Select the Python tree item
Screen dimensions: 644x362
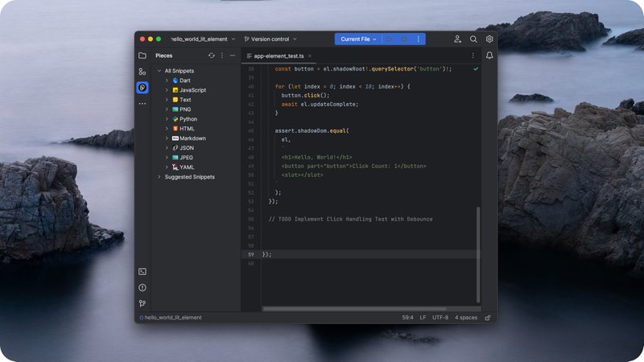point(188,119)
